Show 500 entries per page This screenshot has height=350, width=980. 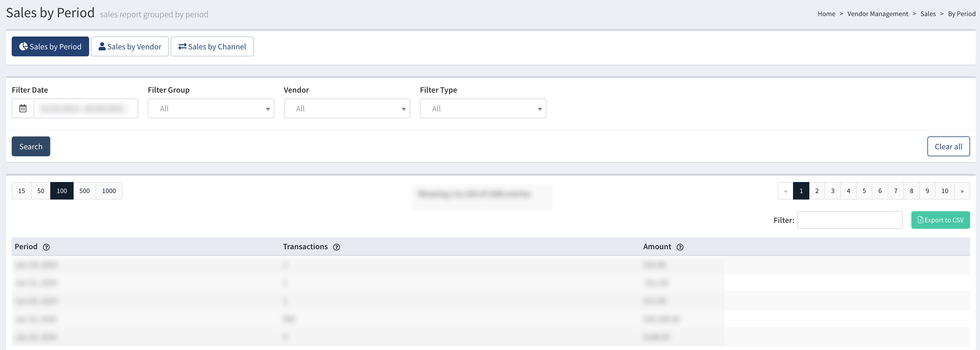tap(84, 191)
